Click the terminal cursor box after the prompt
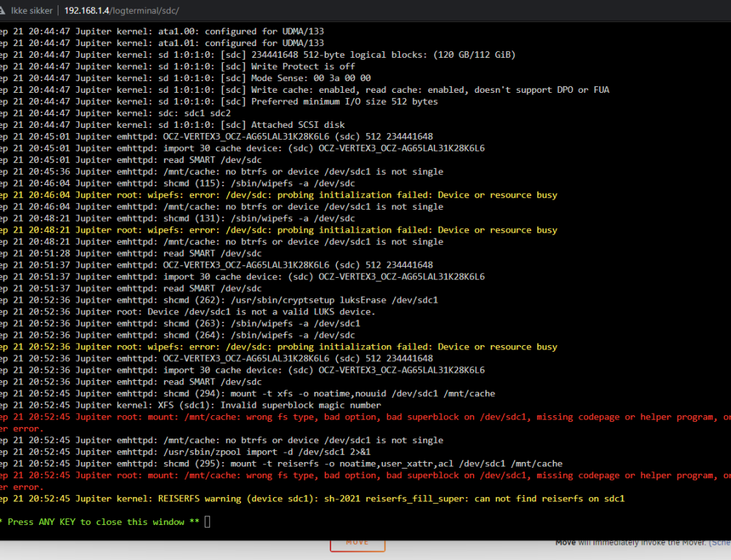This screenshot has height=560, width=731. pyautogui.click(x=208, y=522)
